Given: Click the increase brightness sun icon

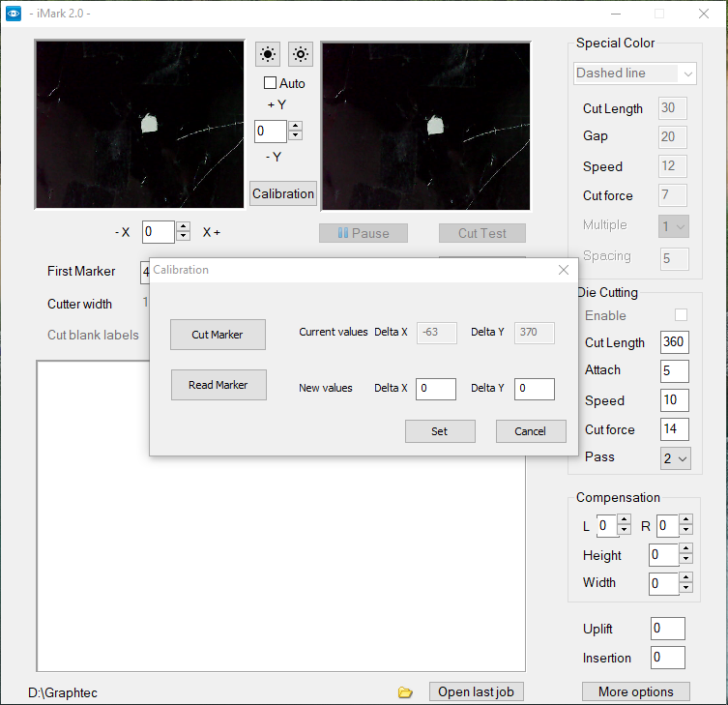Looking at the screenshot, I should pyautogui.click(x=268, y=54).
